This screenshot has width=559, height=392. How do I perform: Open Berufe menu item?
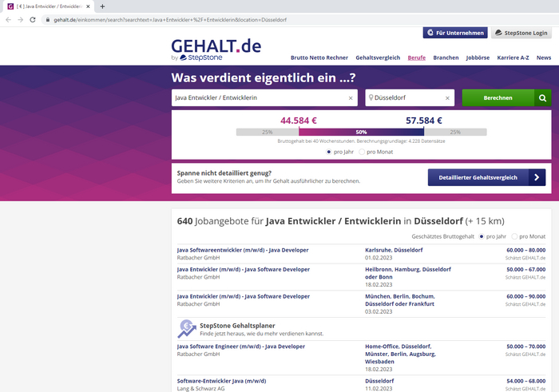click(x=417, y=57)
